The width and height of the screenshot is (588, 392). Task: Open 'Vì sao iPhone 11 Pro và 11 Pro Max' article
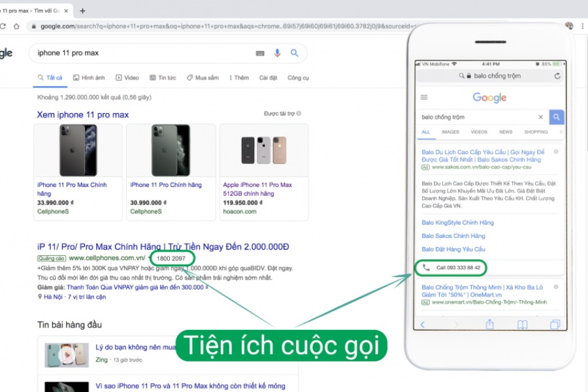(190, 386)
